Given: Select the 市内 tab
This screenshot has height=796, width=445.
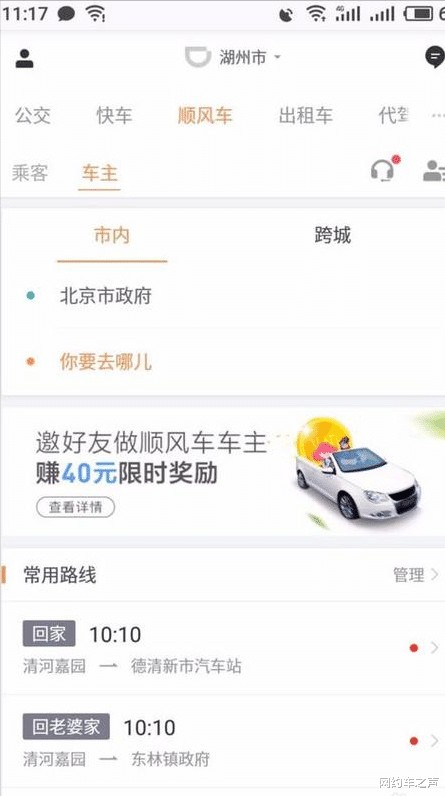Looking at the screenshot, I should coord(112,236).
